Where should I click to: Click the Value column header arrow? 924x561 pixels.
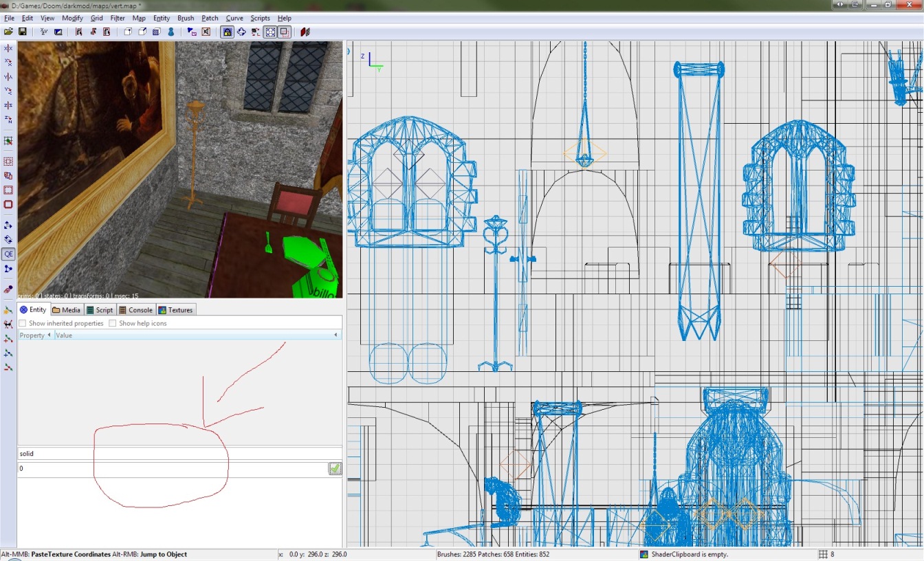point(335,335)
